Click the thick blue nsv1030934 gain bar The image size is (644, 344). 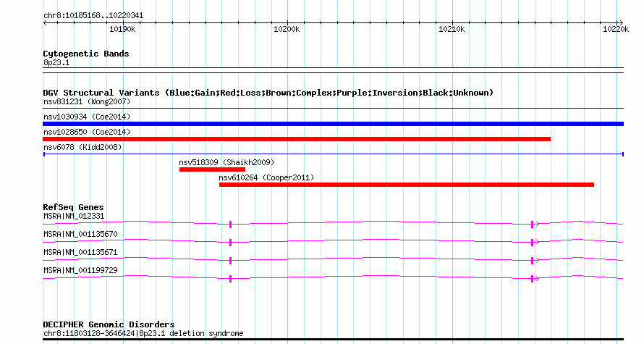[333, 124]
